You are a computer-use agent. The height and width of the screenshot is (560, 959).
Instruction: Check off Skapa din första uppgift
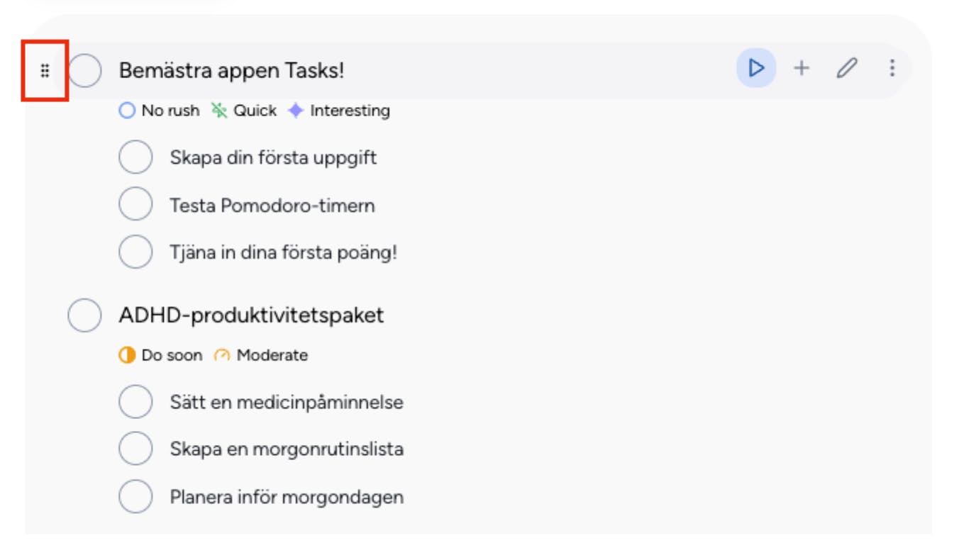pos(135,157)
